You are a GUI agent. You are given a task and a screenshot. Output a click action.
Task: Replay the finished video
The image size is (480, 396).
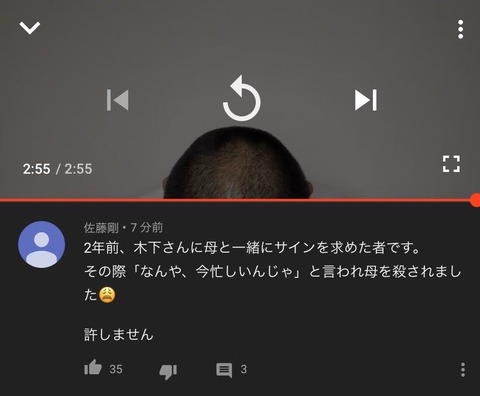pyautogui.click(x=241, y=98)
